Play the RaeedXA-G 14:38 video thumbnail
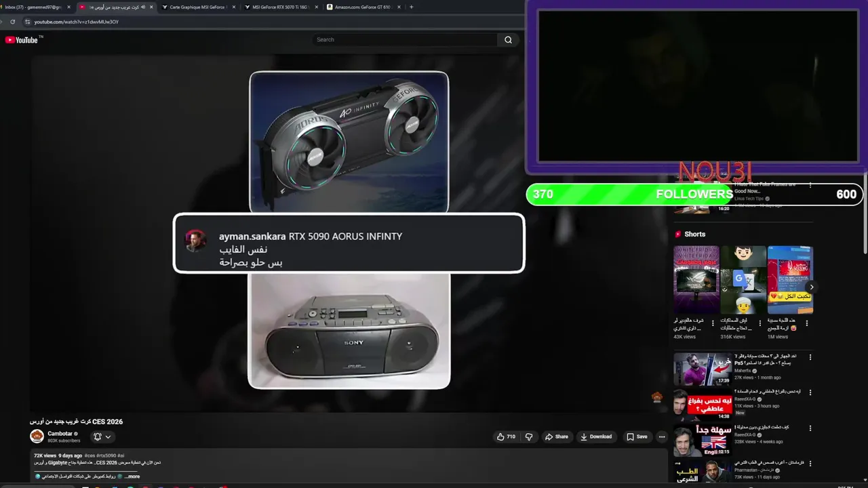The width and height of the screenshot is (868, 488). coord(703,405)
